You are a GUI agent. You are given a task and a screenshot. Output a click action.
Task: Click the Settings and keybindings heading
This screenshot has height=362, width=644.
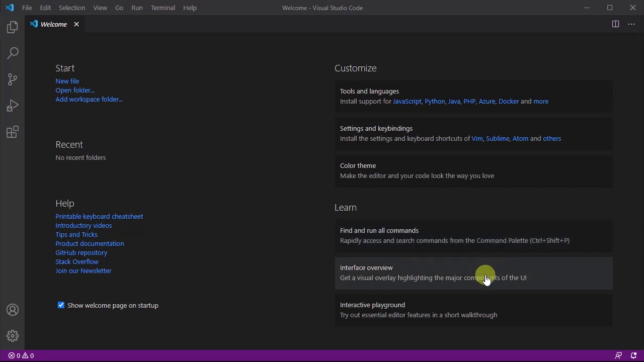click(376, 128)
